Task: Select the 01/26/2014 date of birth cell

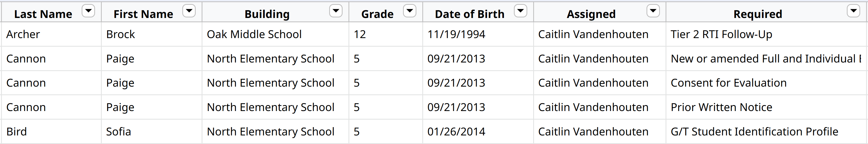Action: pos(478,132)
